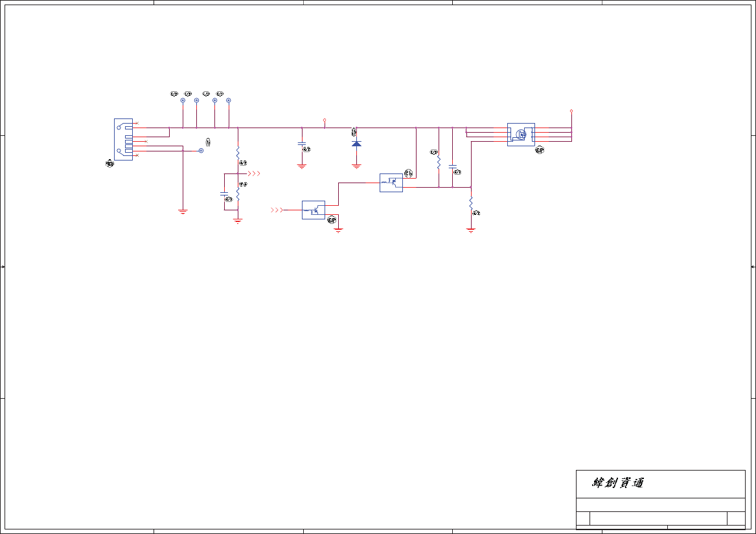Select the DC jack connector symbol at left
Viewport: 756px width, 534px height.
click(x=124, y=139)
